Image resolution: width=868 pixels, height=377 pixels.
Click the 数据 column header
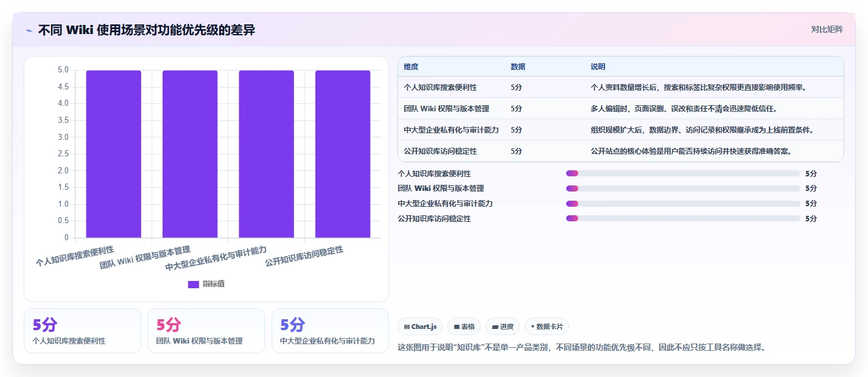[x=518, y=67]
